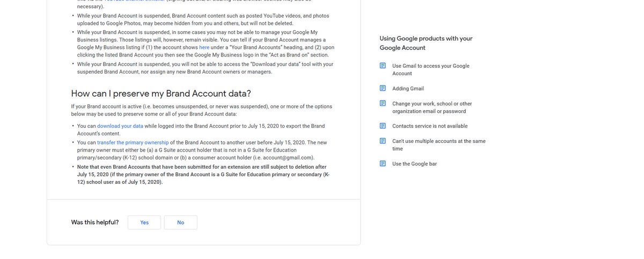Click article icon beside Use Gmail to access

click(383, 66)
